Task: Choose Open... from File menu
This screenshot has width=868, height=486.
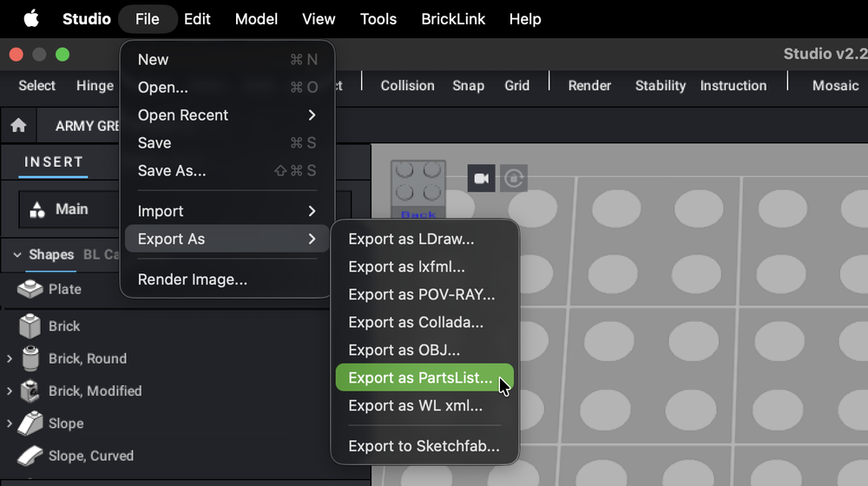Action: tap(227, 87)
